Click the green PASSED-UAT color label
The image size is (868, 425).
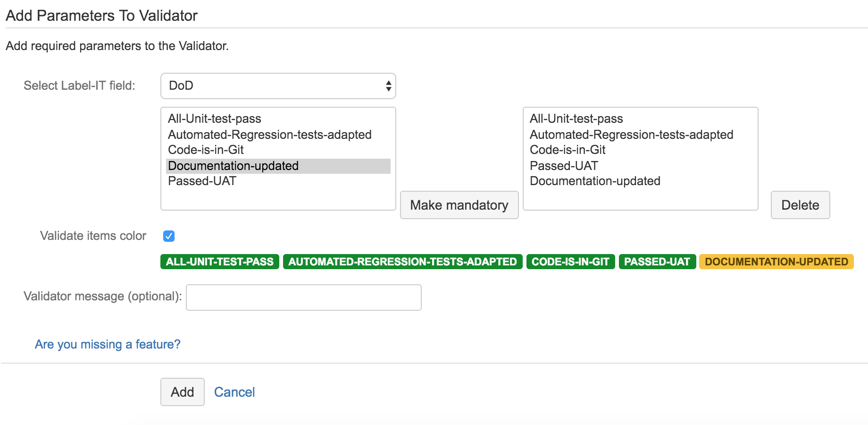(657, 261)
